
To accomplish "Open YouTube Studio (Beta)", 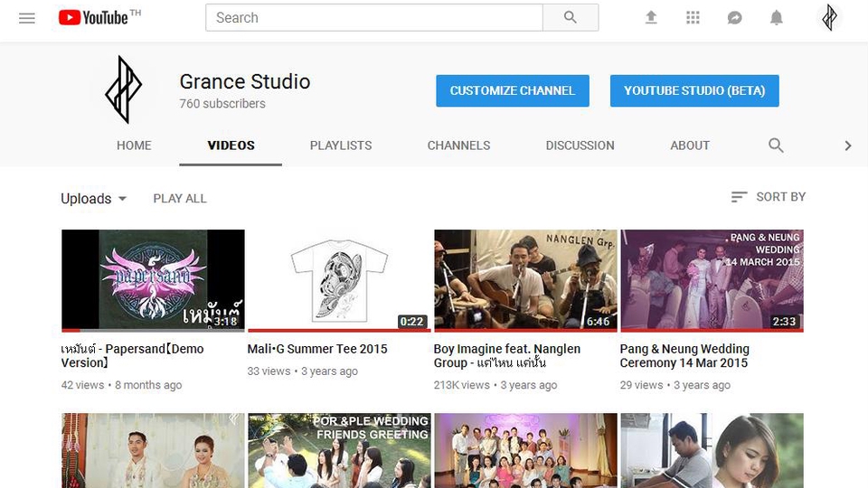I will 694,90.
